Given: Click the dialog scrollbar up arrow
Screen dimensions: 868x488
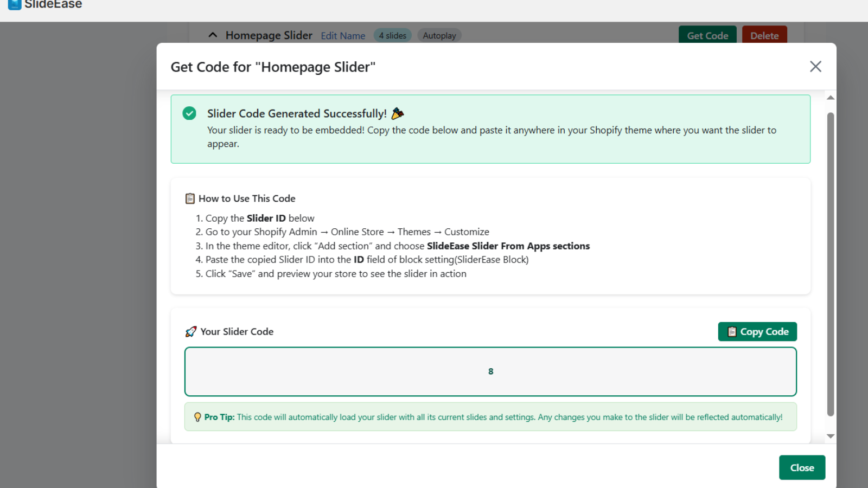Looking at the screenshot, I should 831,98.
